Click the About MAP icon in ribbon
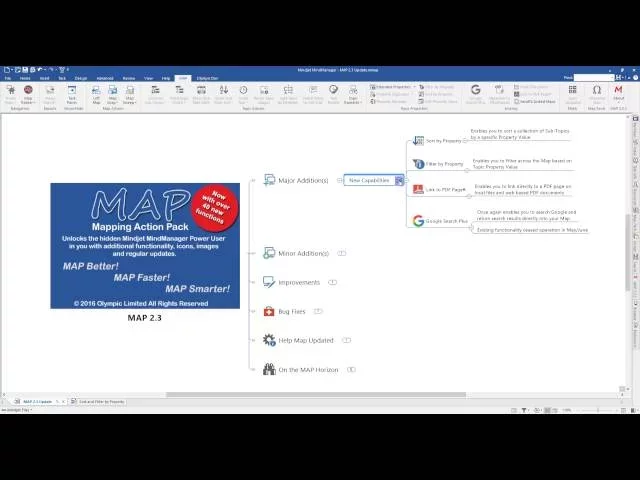 point(618,90)
